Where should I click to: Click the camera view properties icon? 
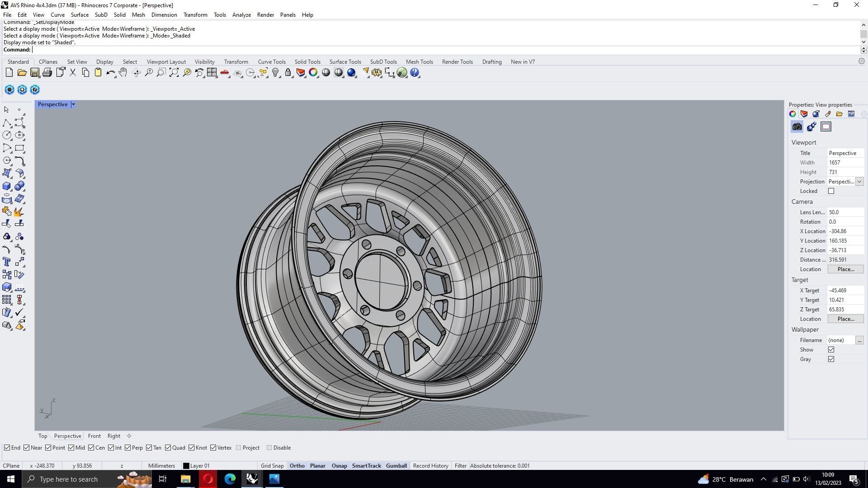click(x=797, y=127)
